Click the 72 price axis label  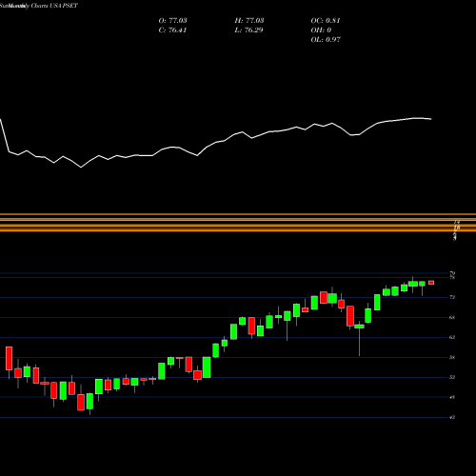pos(452,297)
